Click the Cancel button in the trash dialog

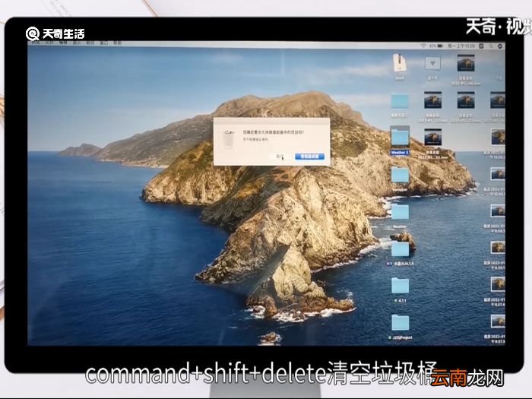tap(280, 157)
